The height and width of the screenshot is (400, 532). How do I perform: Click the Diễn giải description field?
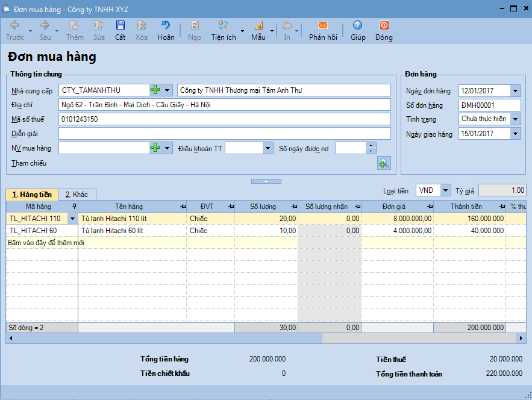(224, 134)
